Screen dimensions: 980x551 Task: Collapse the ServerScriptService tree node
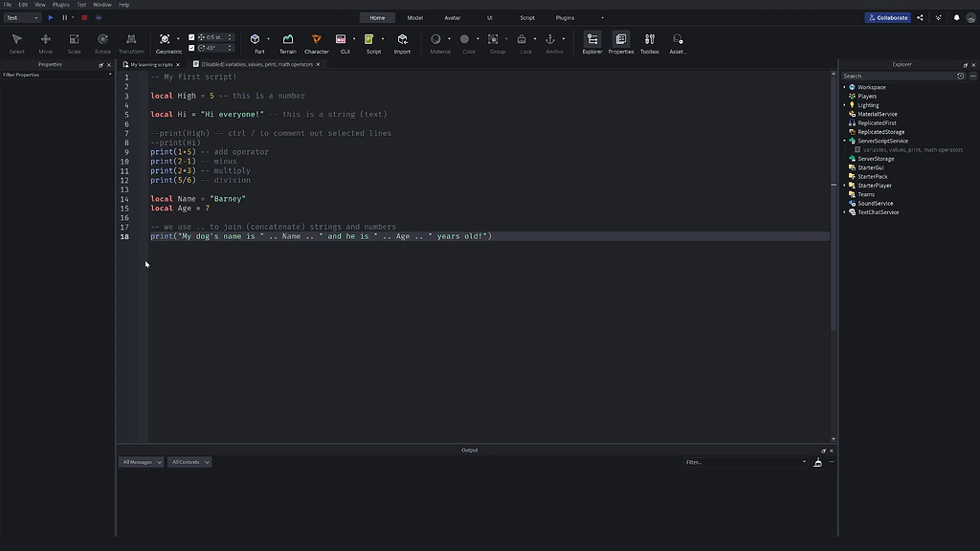coord(843,141)
